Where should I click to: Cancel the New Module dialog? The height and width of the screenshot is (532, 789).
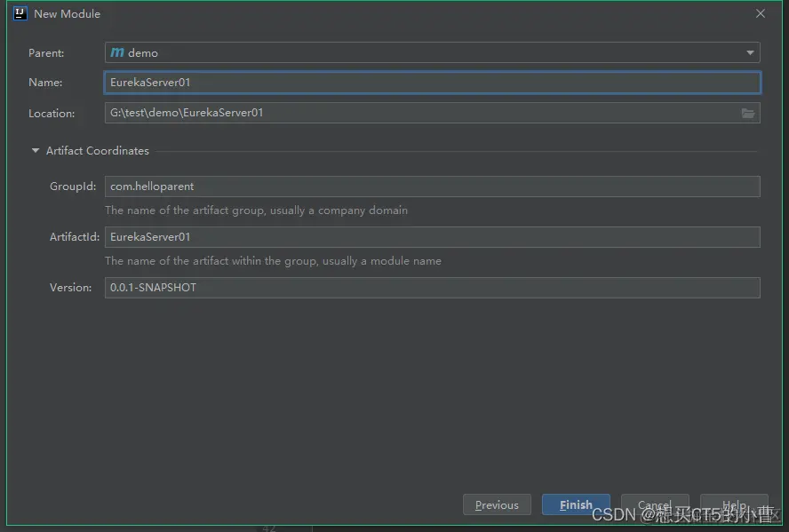coord(655,504)
